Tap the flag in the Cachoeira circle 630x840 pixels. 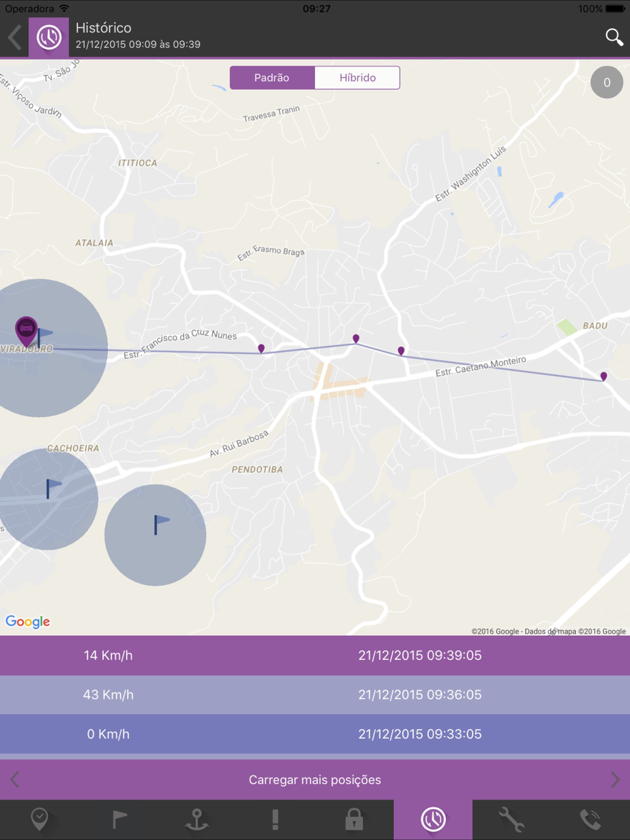click(54, 488)
